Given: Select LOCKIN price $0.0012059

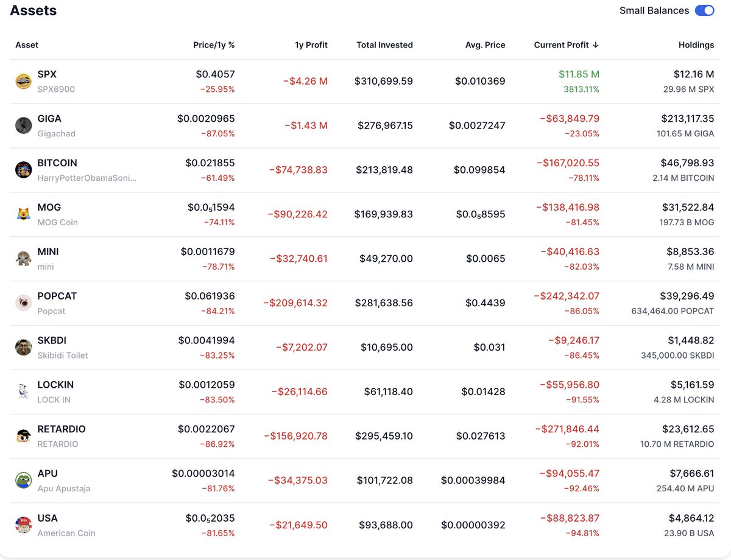Looking at the screenshot, I should pyautogui.click(x=207, y=385).
